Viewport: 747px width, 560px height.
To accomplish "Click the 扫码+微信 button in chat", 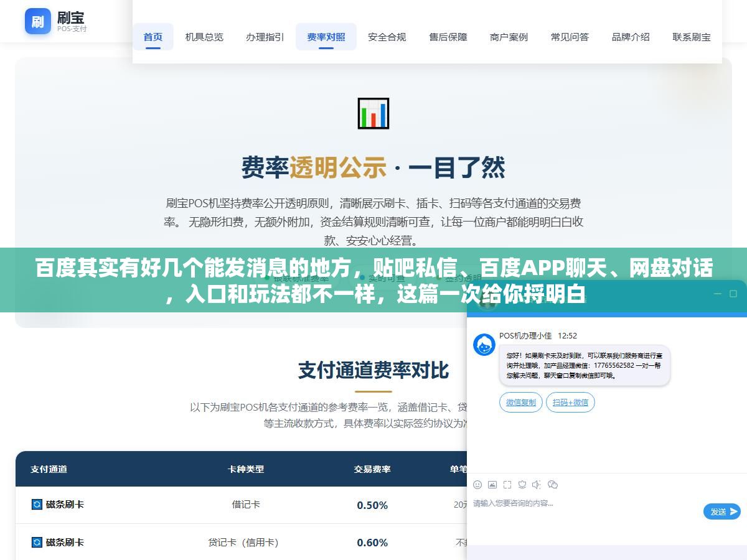I will (570, 403).
